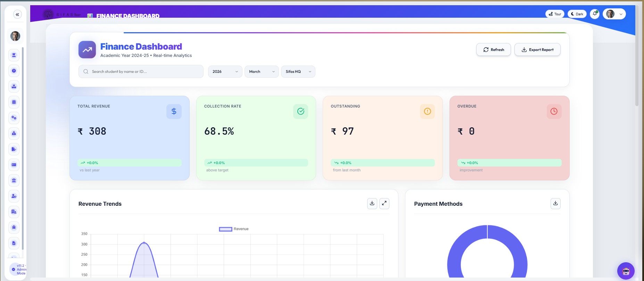The height and width of the screenshot is (281, 644).
Task: Open the document file sidebar icon
Action: click(14, 243)
